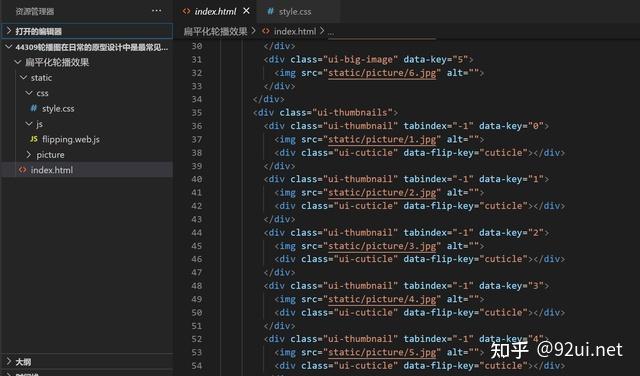The image size is (640, 376).
Task: Click the JS icon beside flipping.web.js
Action: [33, 139]
